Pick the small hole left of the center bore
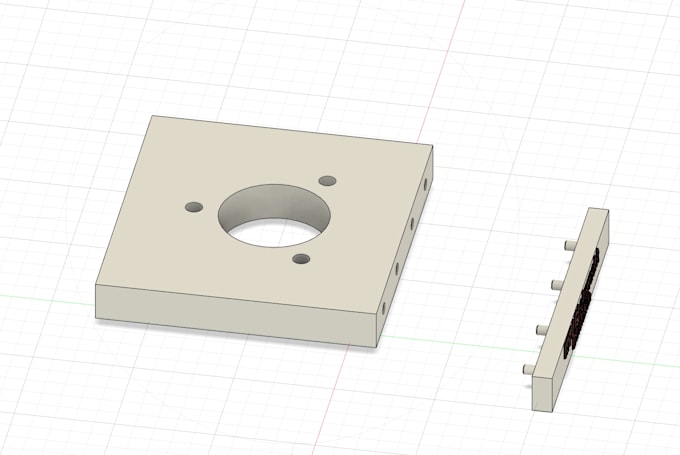Screen dimensions: 680x455 pos(194,207)
